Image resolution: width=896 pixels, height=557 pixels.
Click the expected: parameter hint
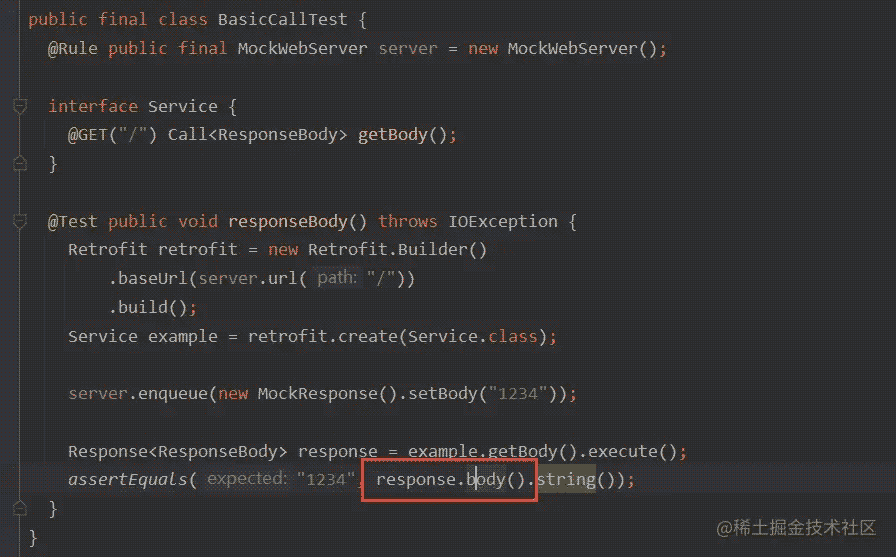point(247,478)
